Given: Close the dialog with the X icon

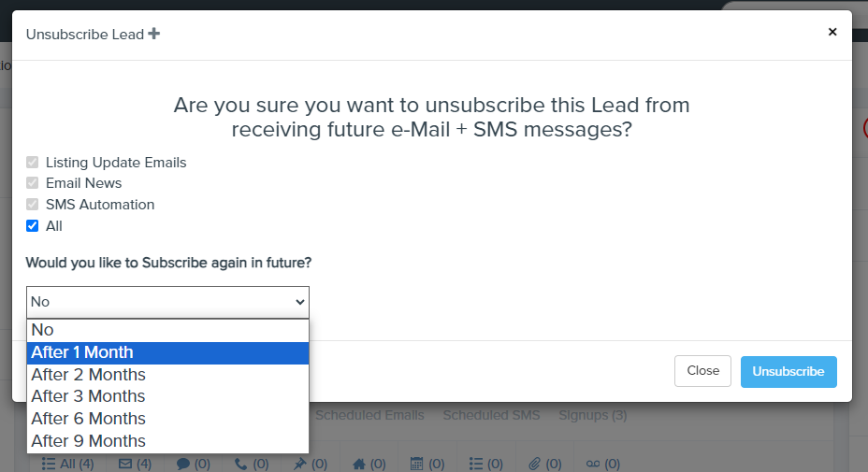Looking at the screenshot, I should (832, 32).
